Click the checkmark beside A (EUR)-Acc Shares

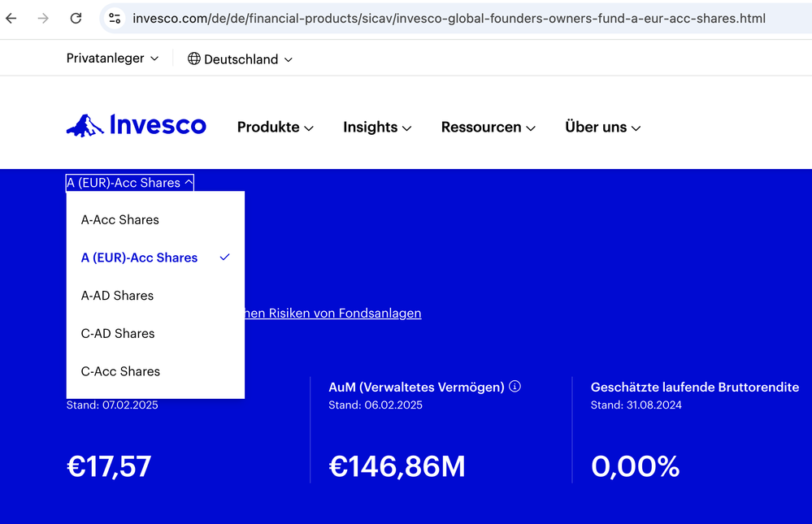pyautogui.click(x=225, y=258)
